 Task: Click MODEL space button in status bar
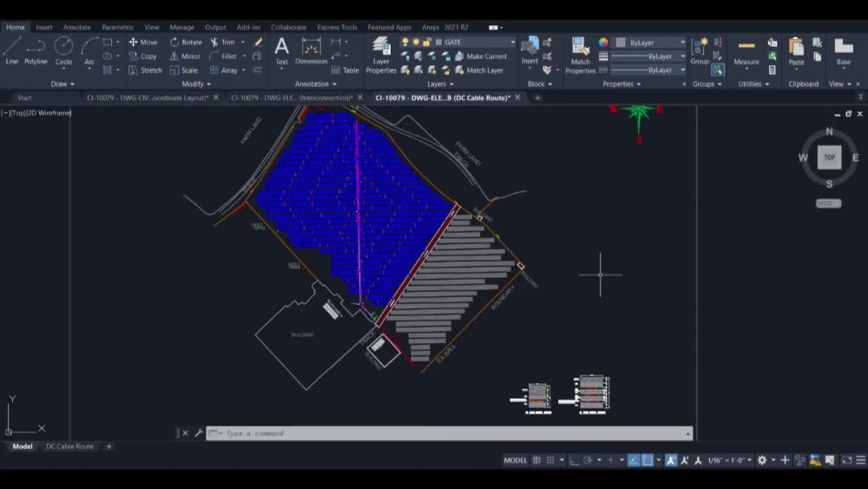pyautogui.click(x=515, y=460)
